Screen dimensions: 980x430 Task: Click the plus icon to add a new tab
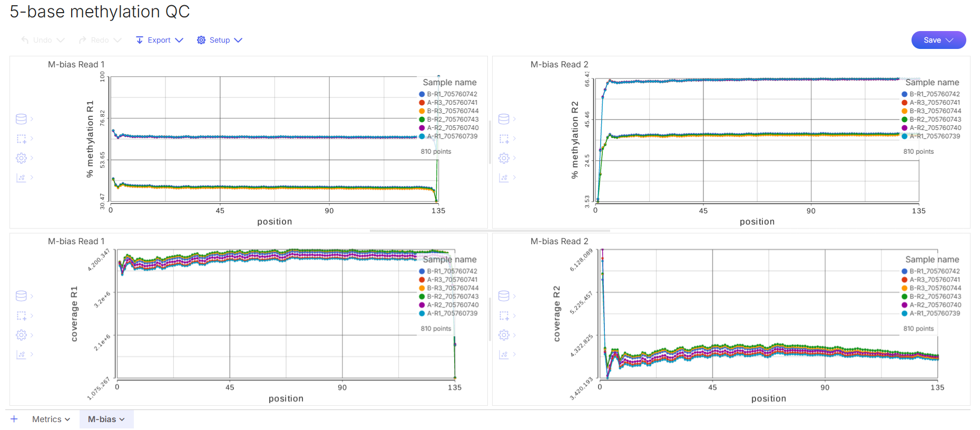pos(14,419)
